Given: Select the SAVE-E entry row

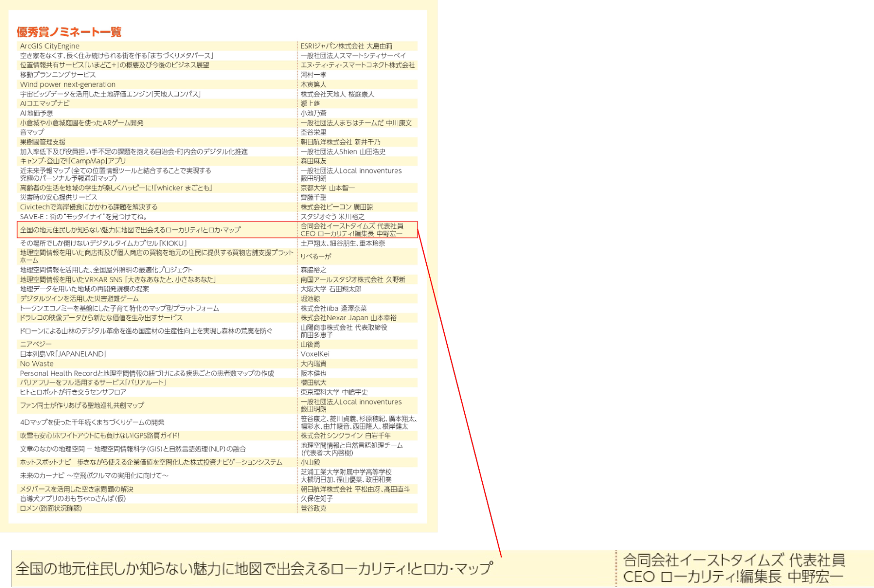Looking at the screenshot, I should (x=83, y=217).
